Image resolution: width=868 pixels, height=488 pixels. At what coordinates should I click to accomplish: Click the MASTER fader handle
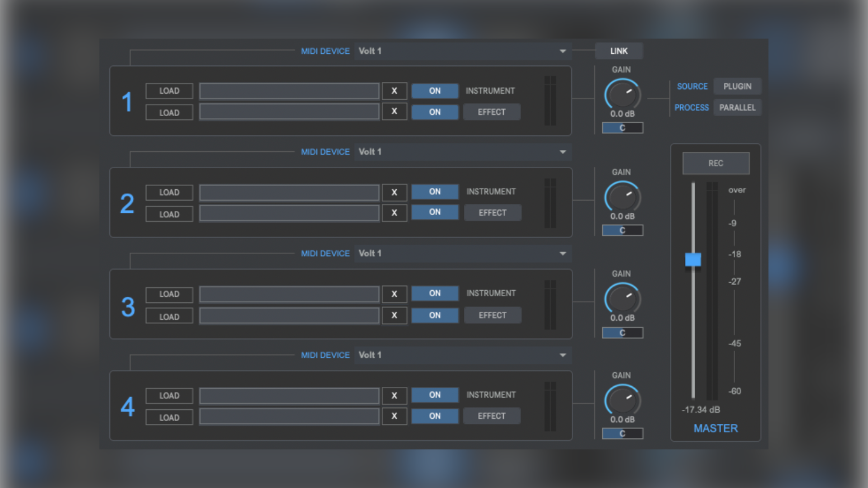693,259
